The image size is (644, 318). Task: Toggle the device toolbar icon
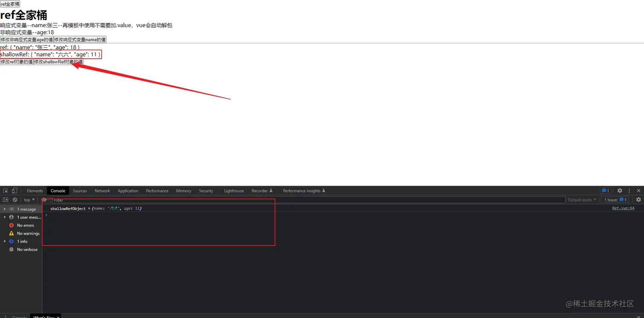(14, 191)
